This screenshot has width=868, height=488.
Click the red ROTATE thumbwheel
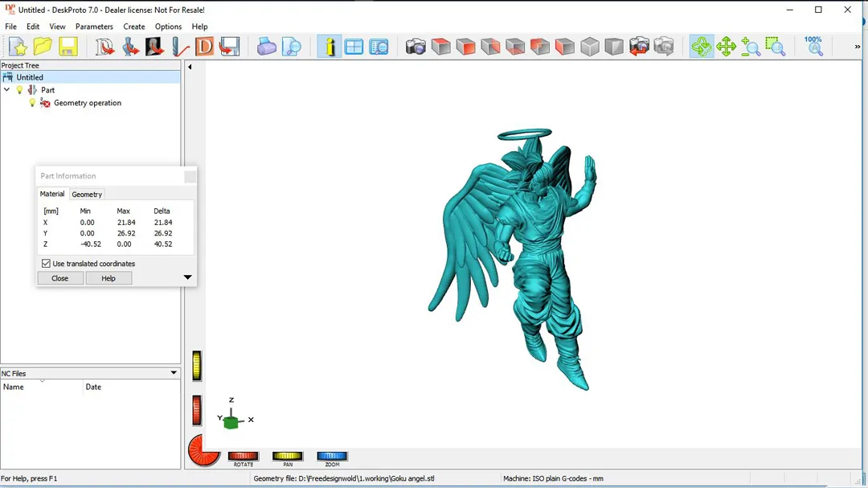coord(243,456)
